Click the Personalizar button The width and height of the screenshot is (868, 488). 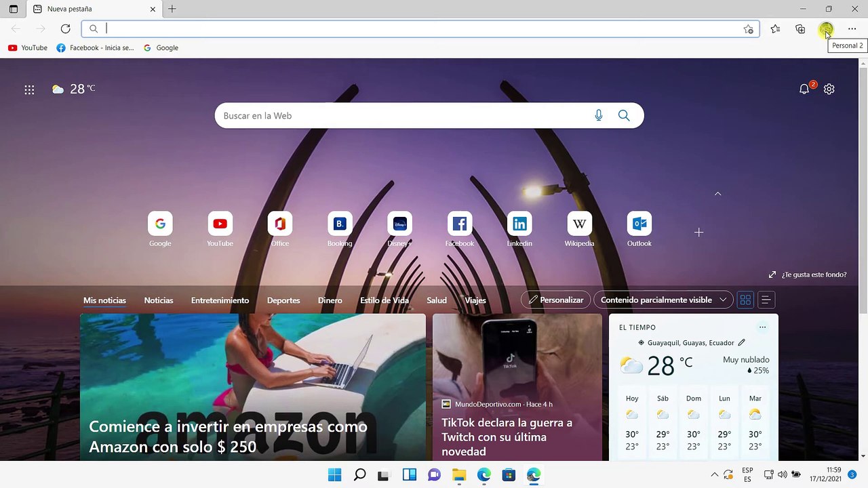click(x=555, y=300)
